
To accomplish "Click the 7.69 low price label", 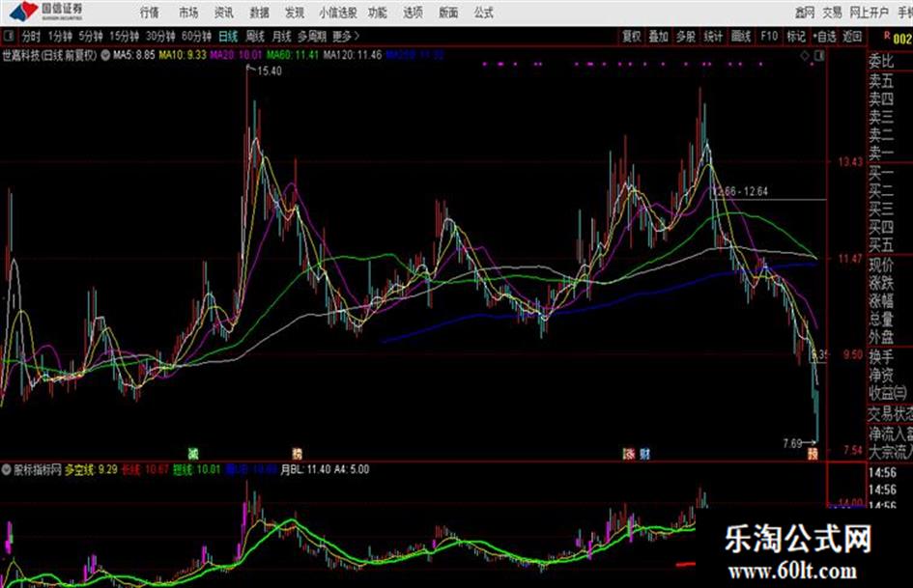I will [792, 443].
